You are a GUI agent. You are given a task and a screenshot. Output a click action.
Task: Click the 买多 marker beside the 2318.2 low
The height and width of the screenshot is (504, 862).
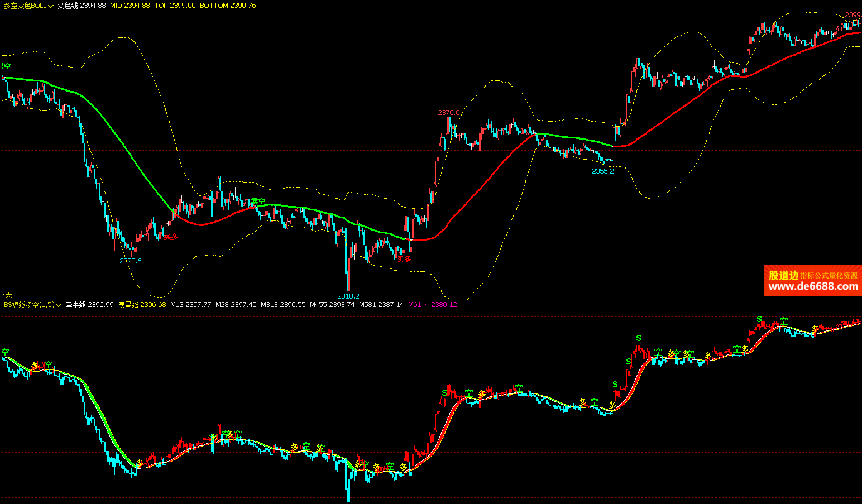(404, 259)
